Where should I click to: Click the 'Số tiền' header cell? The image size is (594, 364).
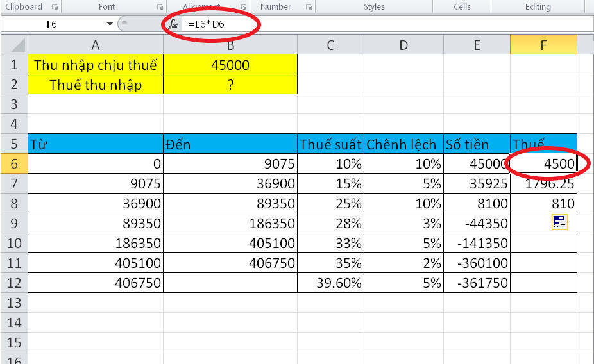pyautogui.click(x=477, y=144)
